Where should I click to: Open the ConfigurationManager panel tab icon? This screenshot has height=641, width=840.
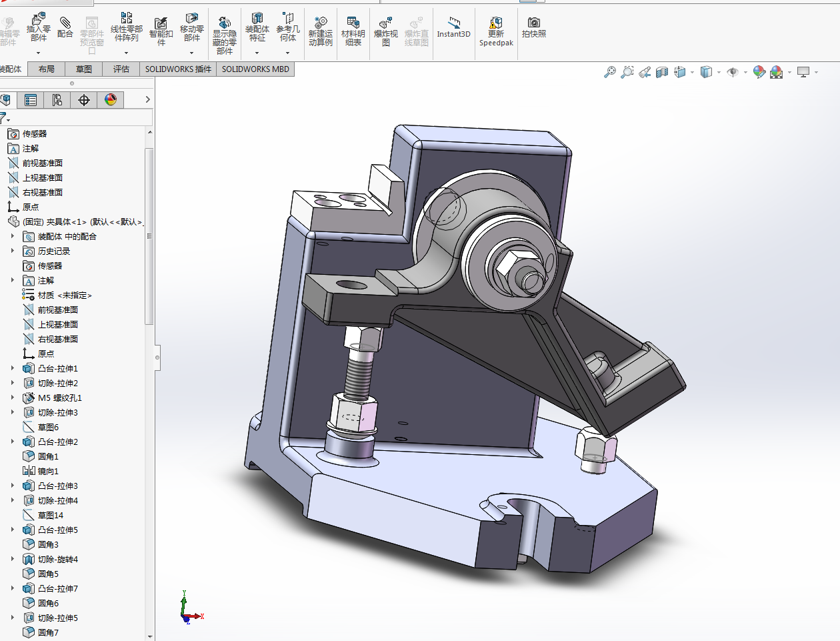(57, 100)
